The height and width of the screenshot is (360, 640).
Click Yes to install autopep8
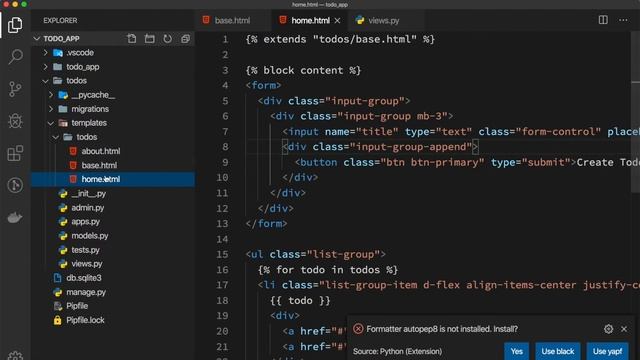516,351
